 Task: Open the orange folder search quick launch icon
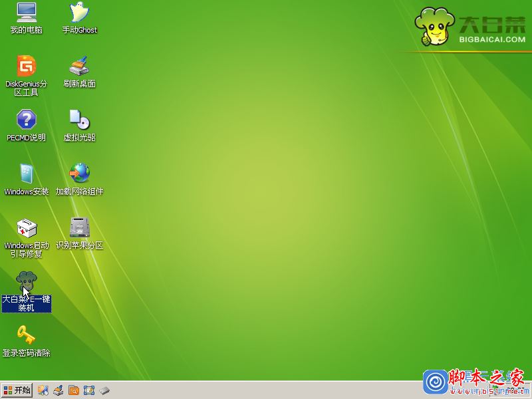pos(74,390)
